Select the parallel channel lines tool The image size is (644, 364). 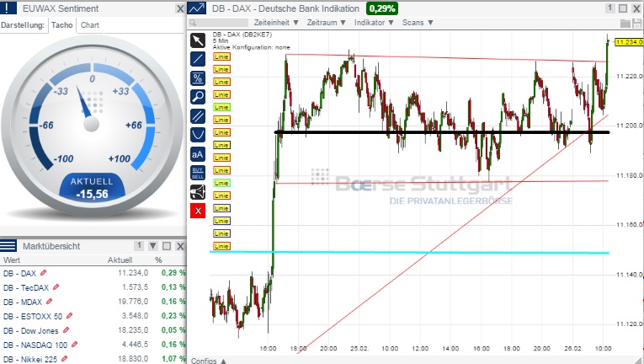point(198,116)
